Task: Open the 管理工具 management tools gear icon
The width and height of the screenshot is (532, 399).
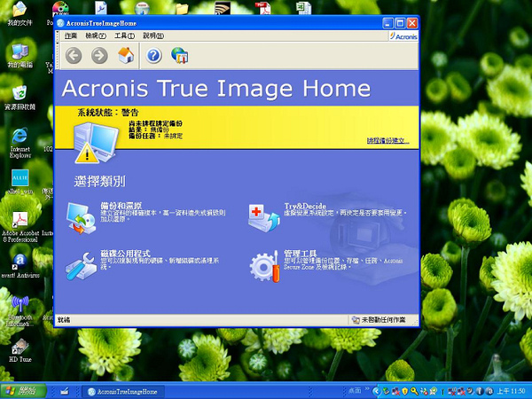Action: (264, 266)
